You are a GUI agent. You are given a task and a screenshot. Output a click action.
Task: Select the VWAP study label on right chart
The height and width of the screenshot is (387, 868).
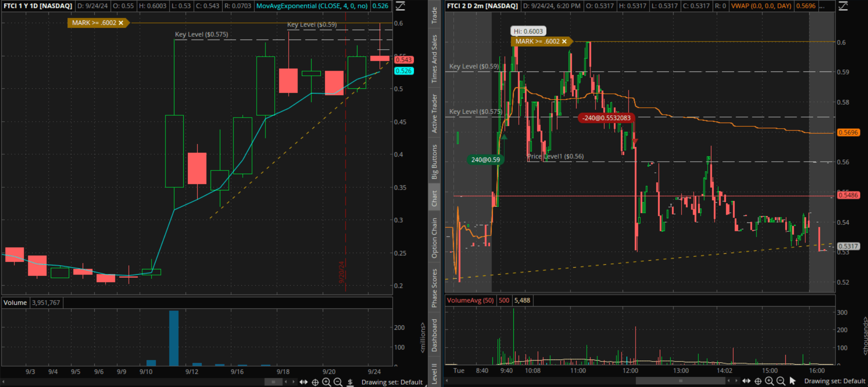point(761,6)
